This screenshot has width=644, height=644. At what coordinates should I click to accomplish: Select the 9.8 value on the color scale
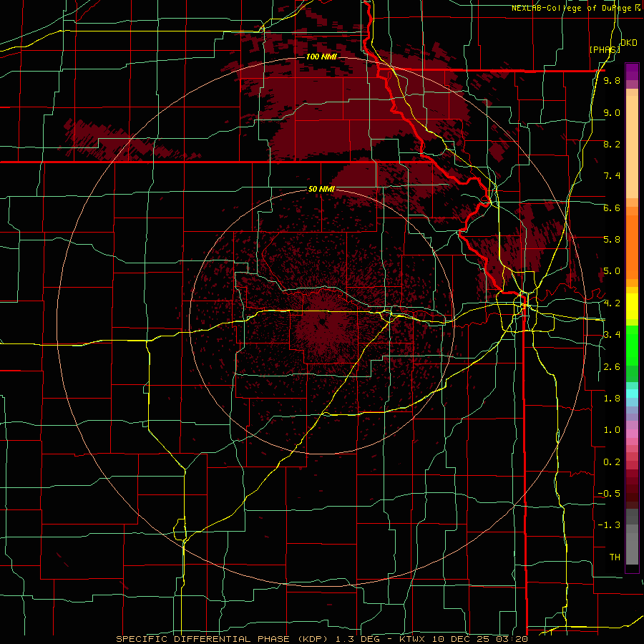pyautogui.click(x=612, y=81)
